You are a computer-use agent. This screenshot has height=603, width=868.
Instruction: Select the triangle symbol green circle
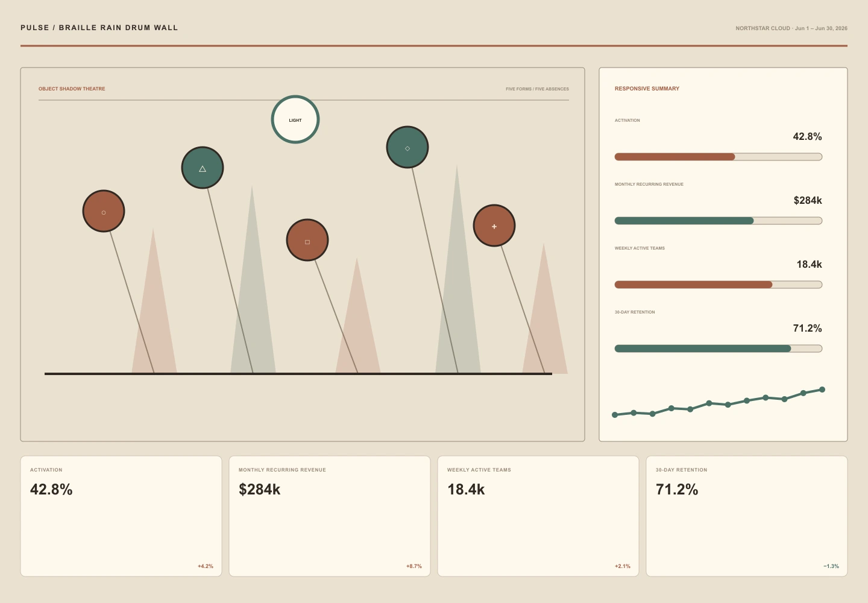[x=203, y=168]
